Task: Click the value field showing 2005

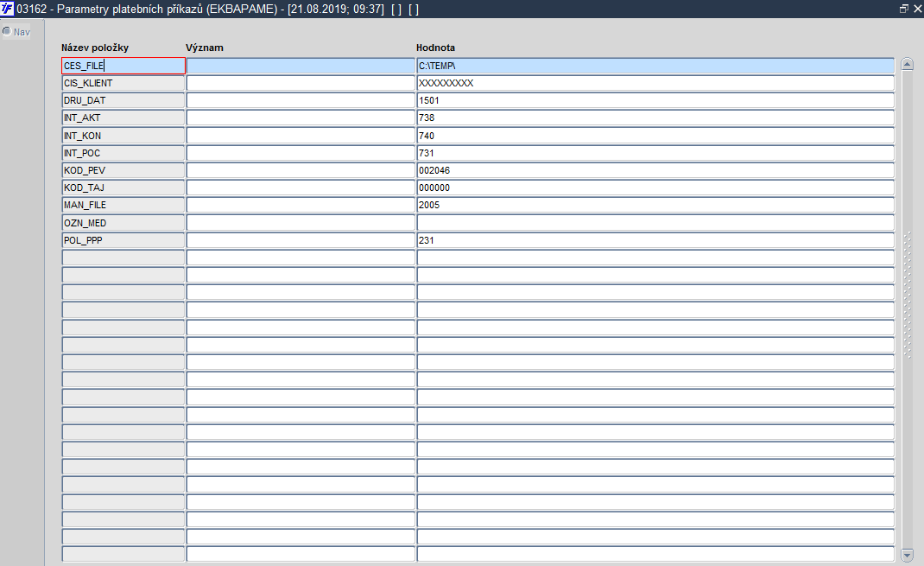Action: click(x=656, y=205)
